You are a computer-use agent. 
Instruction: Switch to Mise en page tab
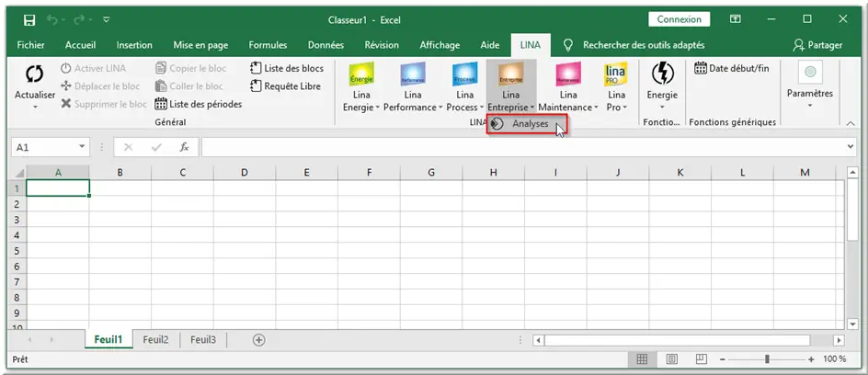(200, 45)
